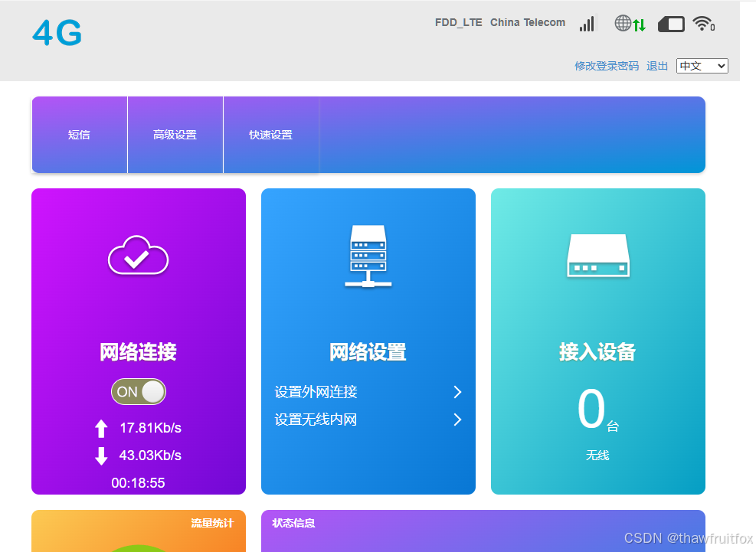Click the 无线 label under device count
Screen dimensions: 756x552
(598, 456)
